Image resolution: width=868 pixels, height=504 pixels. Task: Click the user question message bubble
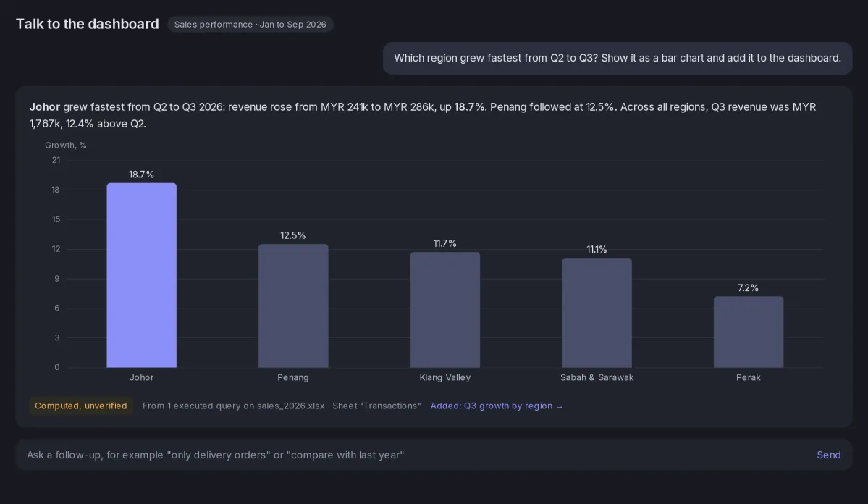(618, 58)
